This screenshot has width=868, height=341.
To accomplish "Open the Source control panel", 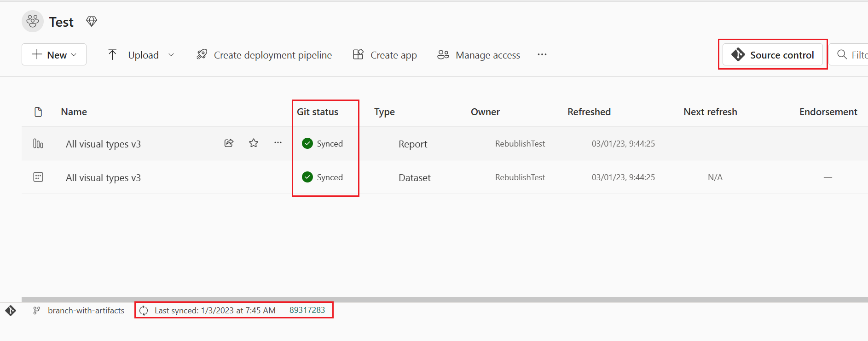I will 773,55.
